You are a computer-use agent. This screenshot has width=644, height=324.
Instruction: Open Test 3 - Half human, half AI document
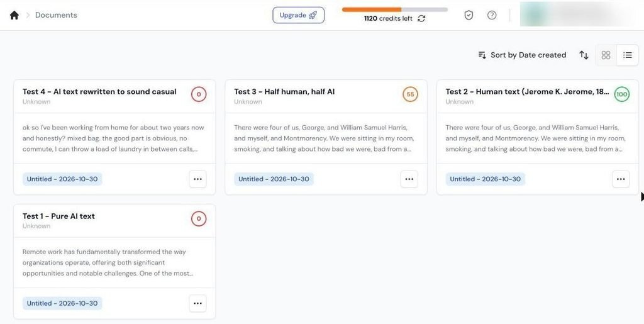(284, 92)
